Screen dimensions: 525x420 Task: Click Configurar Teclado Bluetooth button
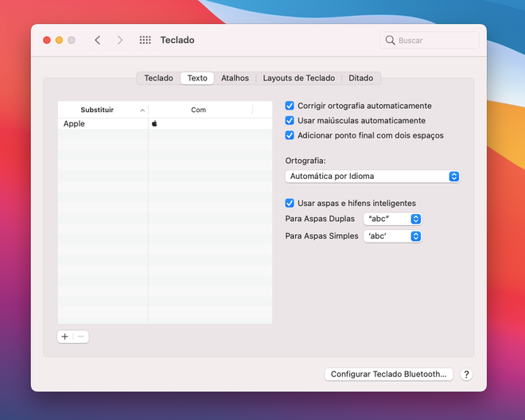click(388, 374)
